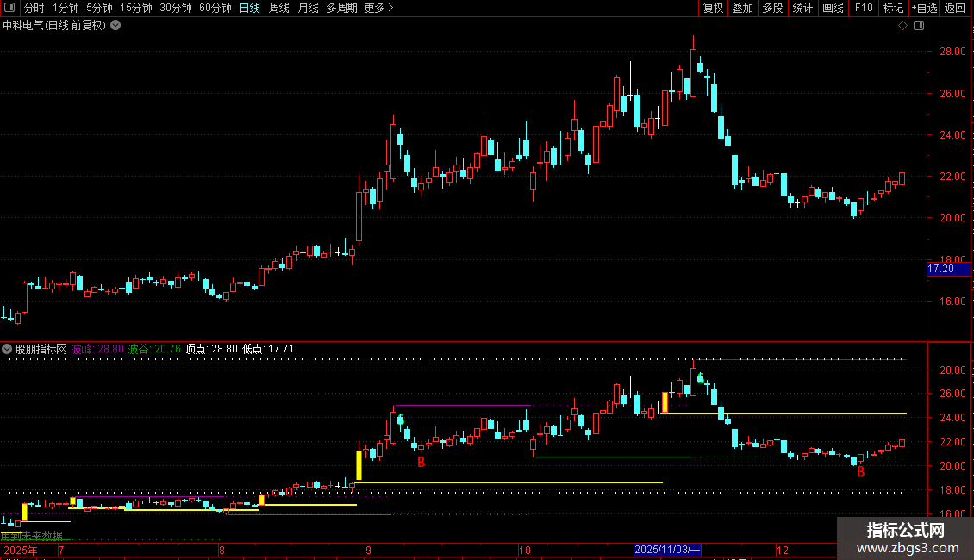Open the indicator menu beside 股朋指标网
974x560 pixels.
(7, 349)
